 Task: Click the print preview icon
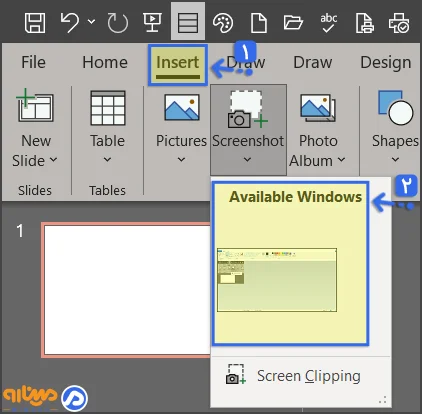tap(364, 23)
